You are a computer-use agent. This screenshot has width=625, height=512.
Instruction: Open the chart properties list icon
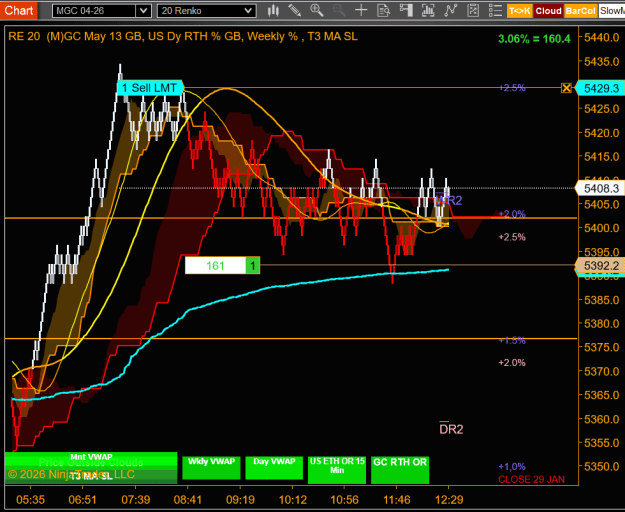(x=495, y=10)
